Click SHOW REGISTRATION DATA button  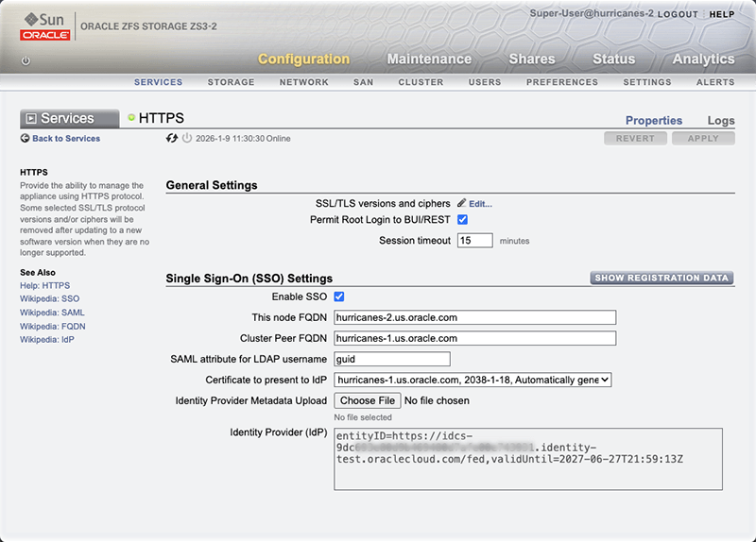coord(661,278)
